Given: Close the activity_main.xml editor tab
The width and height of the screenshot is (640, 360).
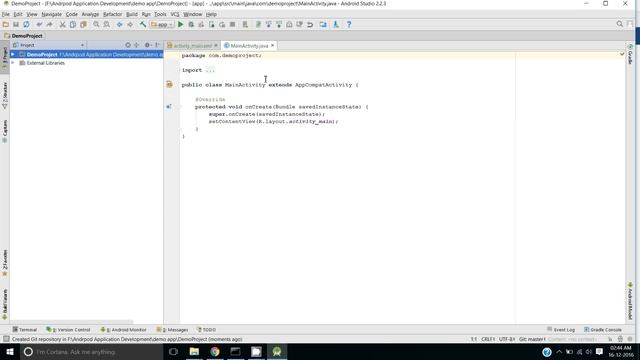Looking at the screenshot, I should (216, 45).
